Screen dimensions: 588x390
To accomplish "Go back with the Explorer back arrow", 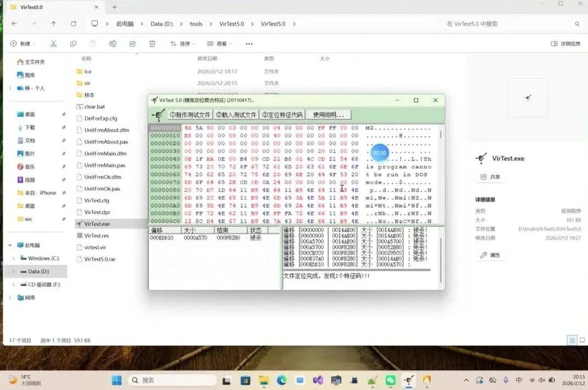I will (14, 24).
